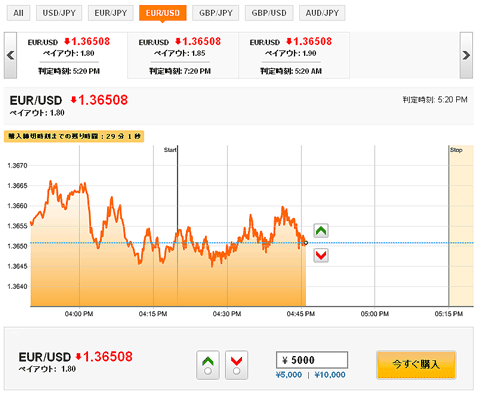
Task: Set the amount with the ¥5,000 link
Action: [x=289, y=375]
